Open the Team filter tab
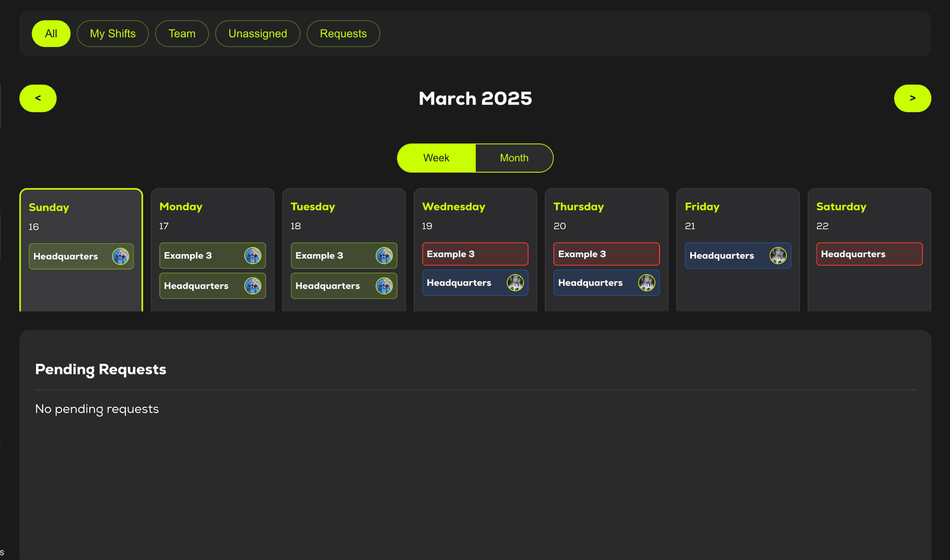 click(182, 34)
